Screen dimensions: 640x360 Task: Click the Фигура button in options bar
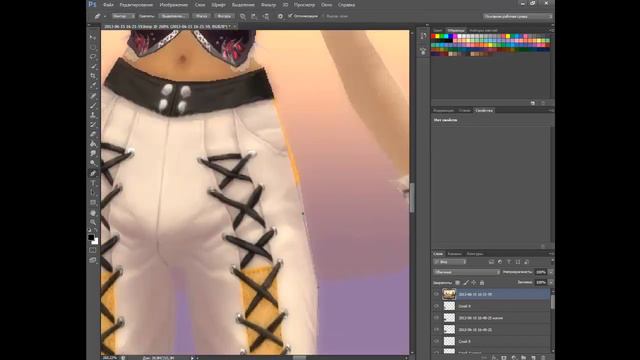224,16
